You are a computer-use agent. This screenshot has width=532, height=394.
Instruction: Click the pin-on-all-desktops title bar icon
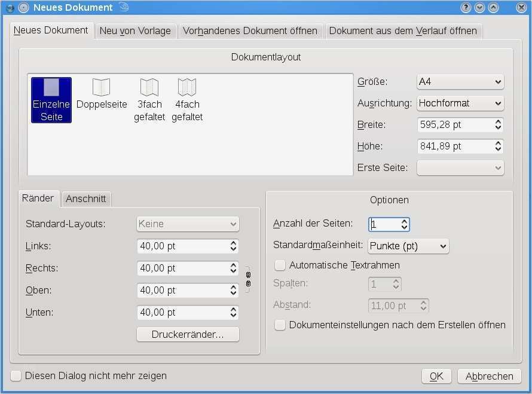(x=23, y=7)
